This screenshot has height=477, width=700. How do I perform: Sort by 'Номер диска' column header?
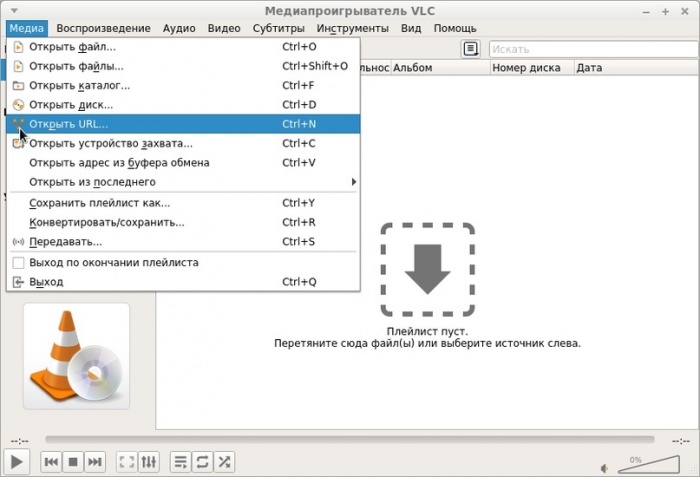point(532,68)
